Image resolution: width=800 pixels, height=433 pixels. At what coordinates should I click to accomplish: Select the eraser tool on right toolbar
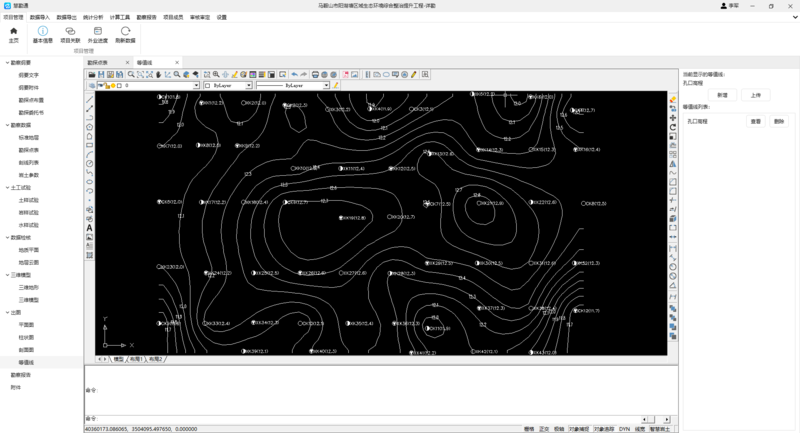(x=673, y=99)
